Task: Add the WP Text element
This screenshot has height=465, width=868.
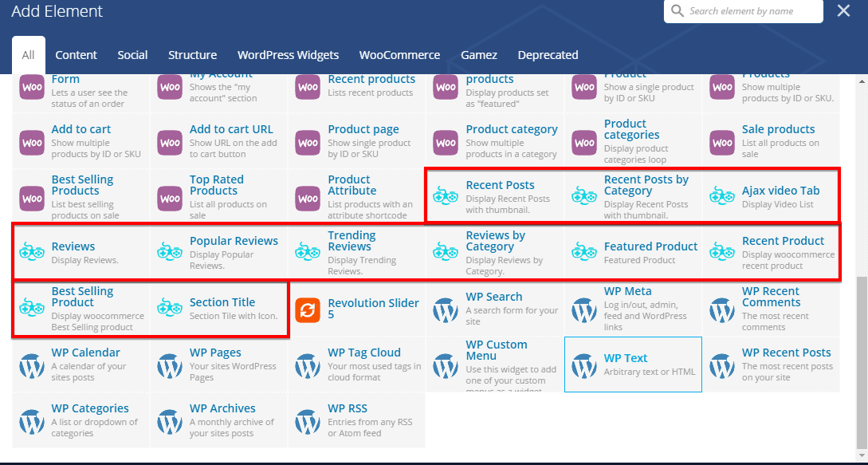Action: coord(633,365)
